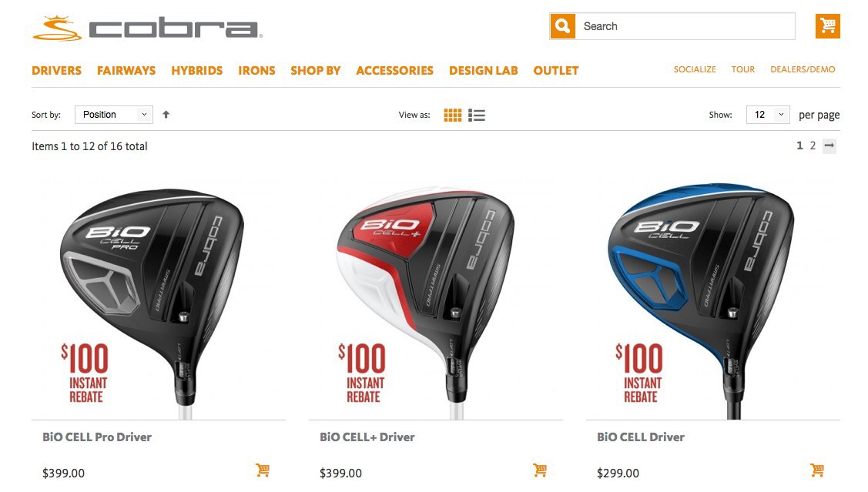
Task: Add BiO CELL Pro Driver to cart
Action: [x=263, y=470]
